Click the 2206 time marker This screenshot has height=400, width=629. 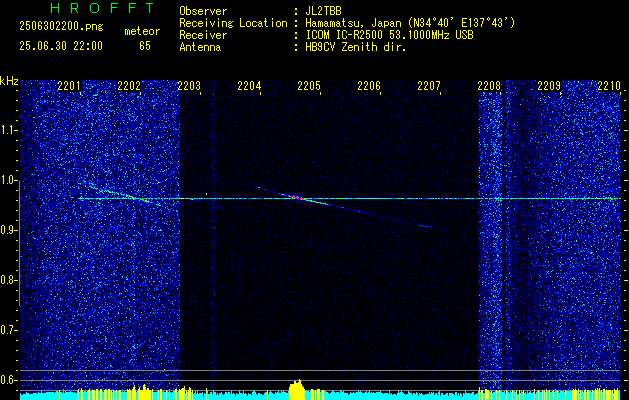(x=369, y=86)
